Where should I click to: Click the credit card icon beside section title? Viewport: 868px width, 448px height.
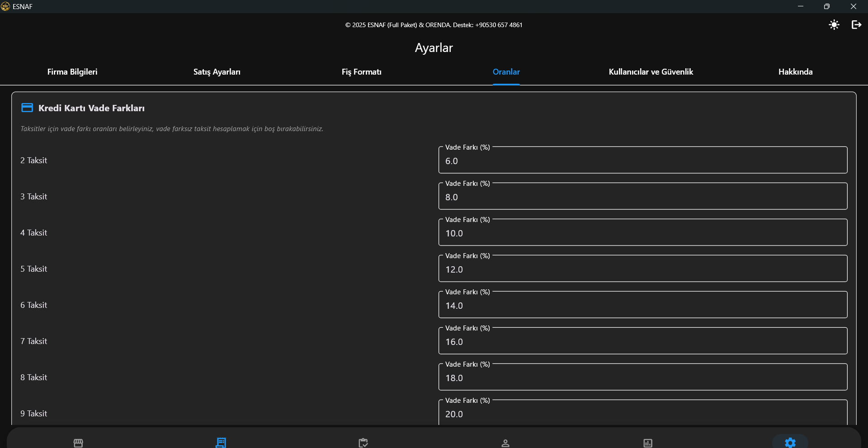pos(27,108)
